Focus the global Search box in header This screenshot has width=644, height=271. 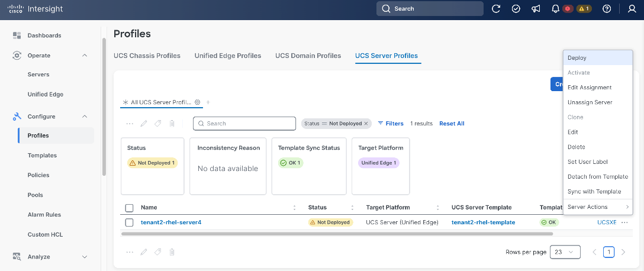pos(430,9)
